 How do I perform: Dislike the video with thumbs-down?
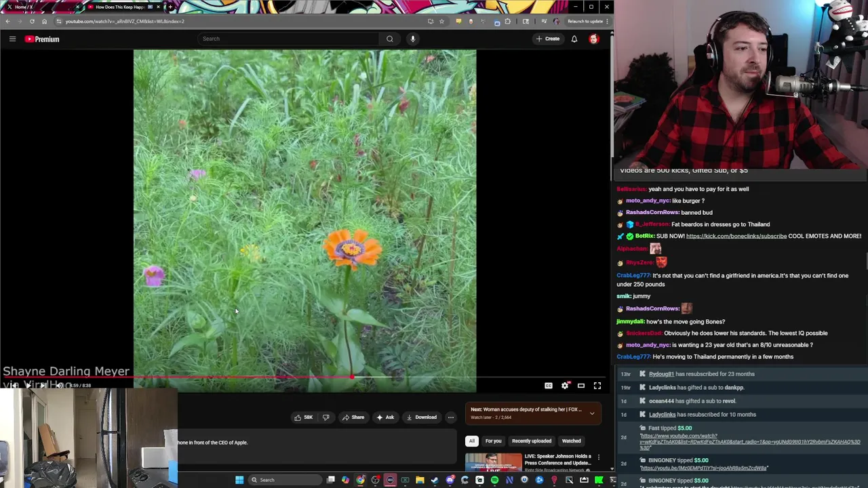point(325,418)
